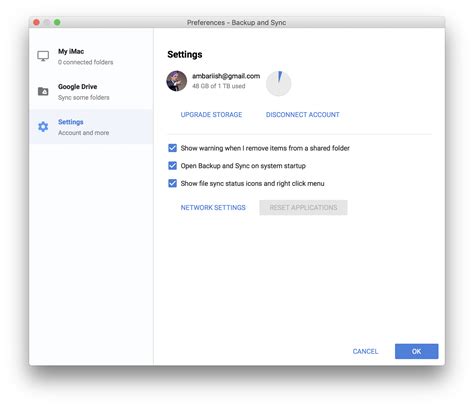
Task: Click the ambariish@gmail.com email text
Action: pyautogui.click(x=226, y=76)
